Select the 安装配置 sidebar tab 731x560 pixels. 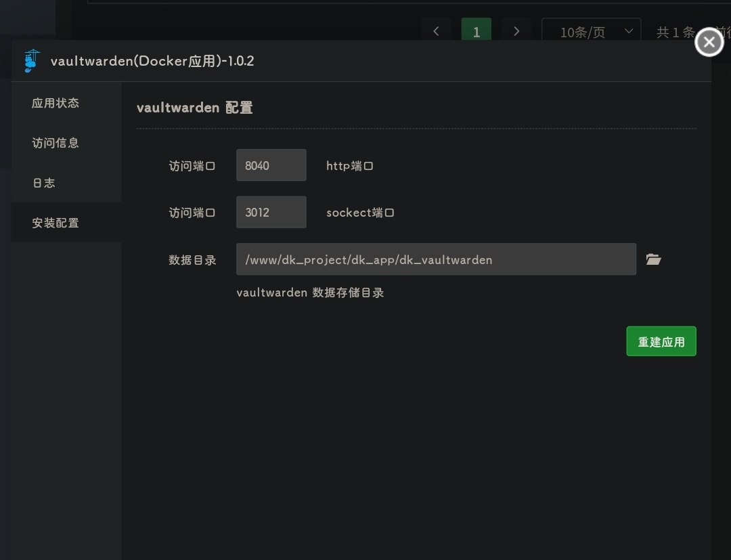coord(55,222)
